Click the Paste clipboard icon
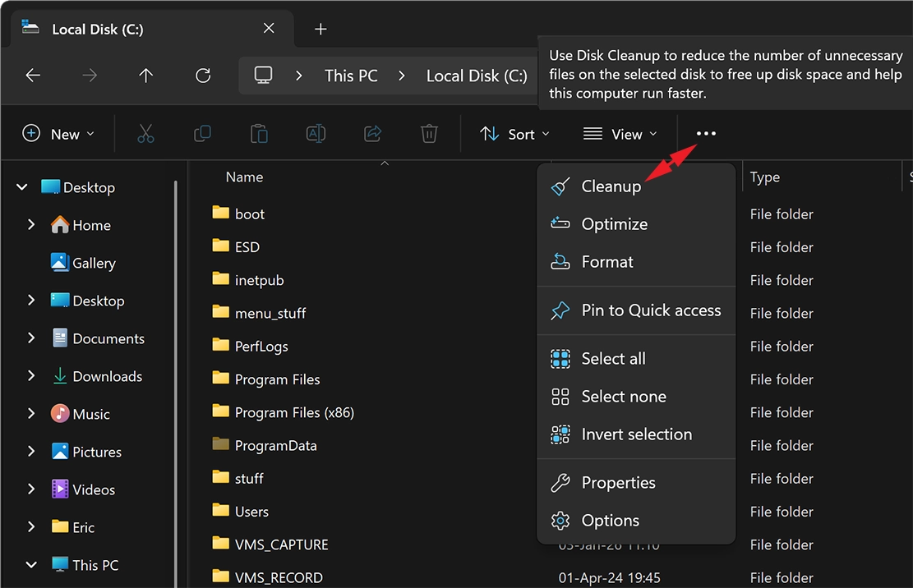 pos(259,134)
